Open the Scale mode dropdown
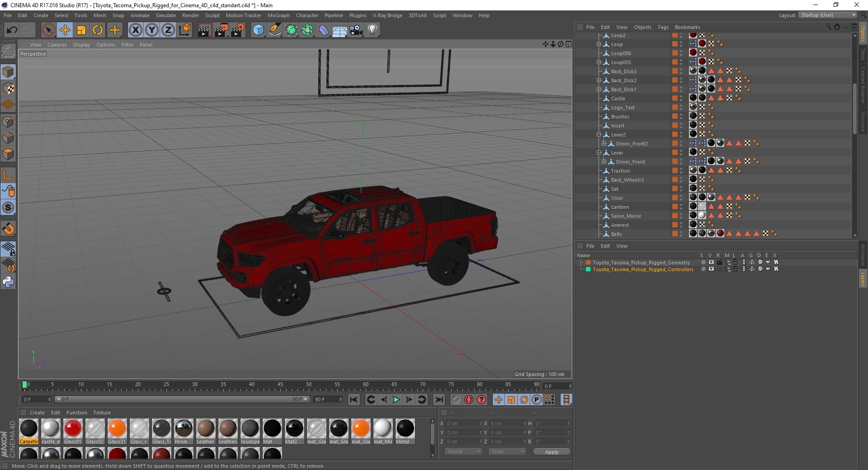Screen dimensions: 868x470 click(507, 451)
